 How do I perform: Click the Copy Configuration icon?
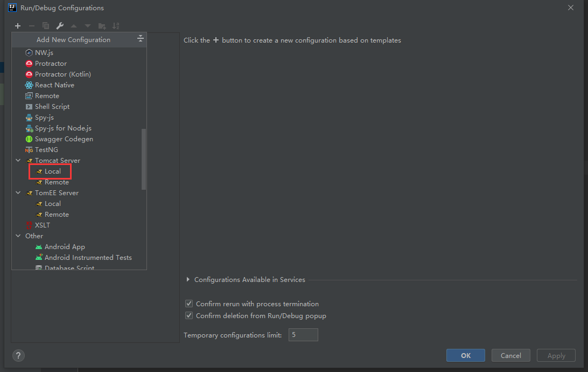coord(46,26)
